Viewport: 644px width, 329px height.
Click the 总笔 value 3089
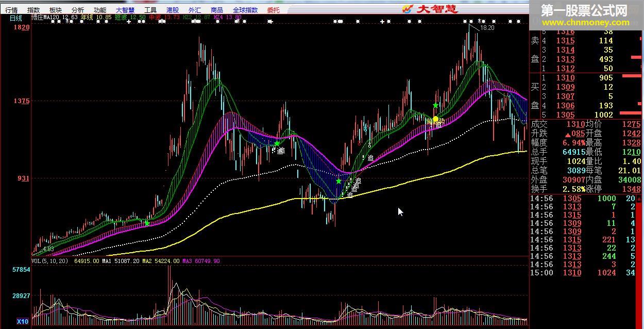tap(575, 171)
